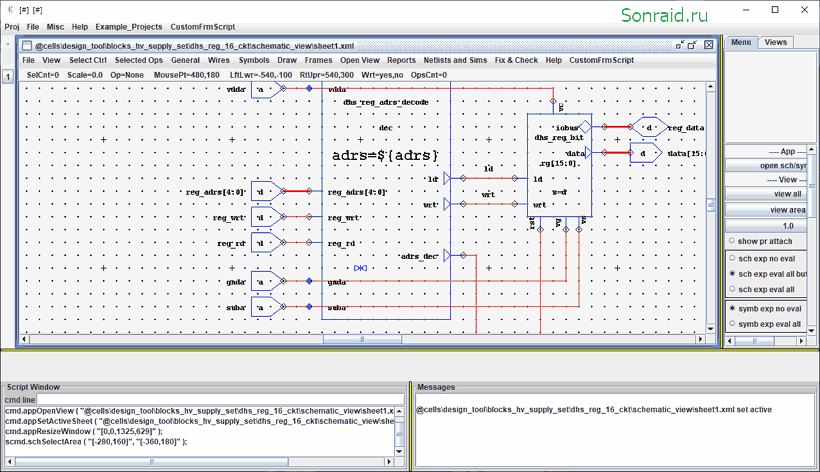Click the view all button
The image size is (820, 472).
(767, 194)
